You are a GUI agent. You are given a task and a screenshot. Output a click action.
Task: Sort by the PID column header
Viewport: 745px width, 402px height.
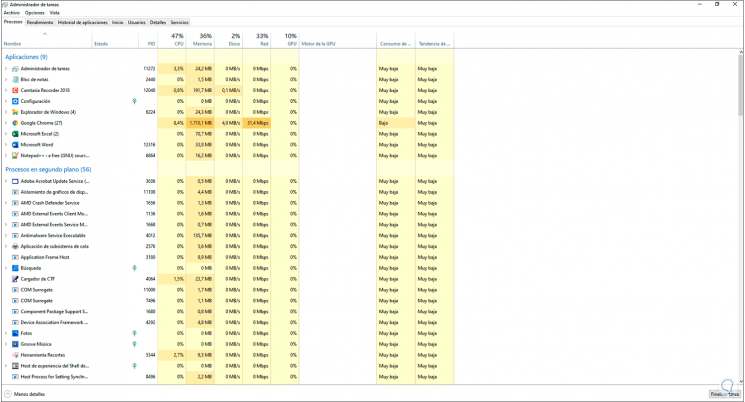click(x=148, y=39)
